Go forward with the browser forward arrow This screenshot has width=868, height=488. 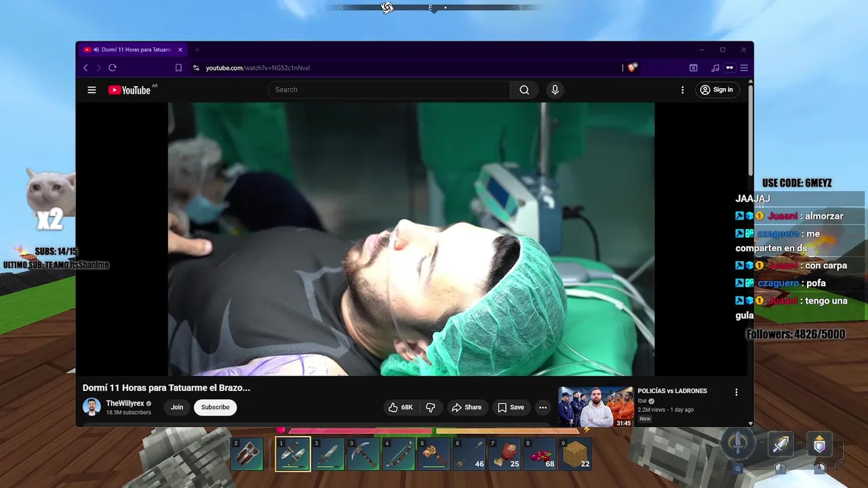point(99,68)
